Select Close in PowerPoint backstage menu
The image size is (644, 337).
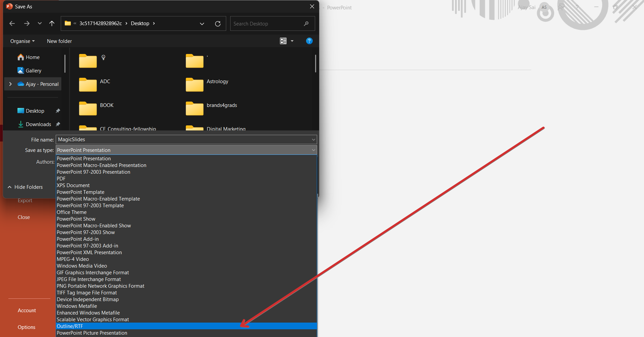click(x=24, y=217)
